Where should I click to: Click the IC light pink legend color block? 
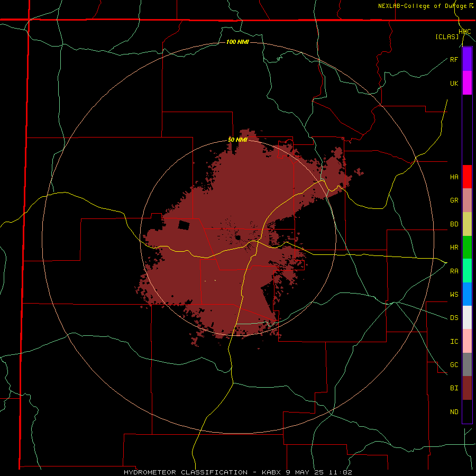[x=467, y=341]
